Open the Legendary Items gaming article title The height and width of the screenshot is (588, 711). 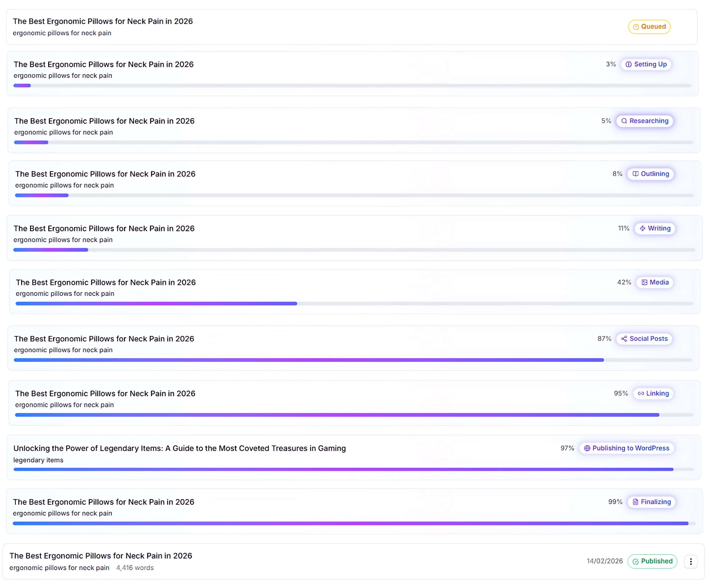[179, 448]
